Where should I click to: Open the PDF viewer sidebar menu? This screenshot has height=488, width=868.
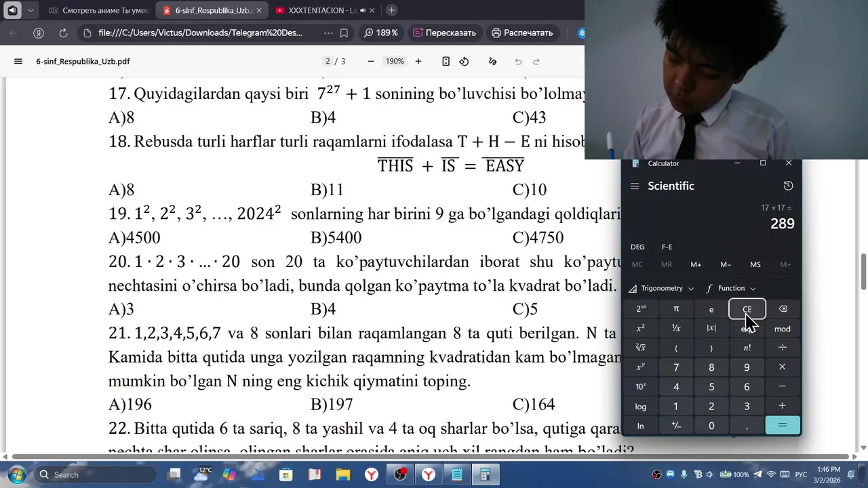click(x=18, y=61)
